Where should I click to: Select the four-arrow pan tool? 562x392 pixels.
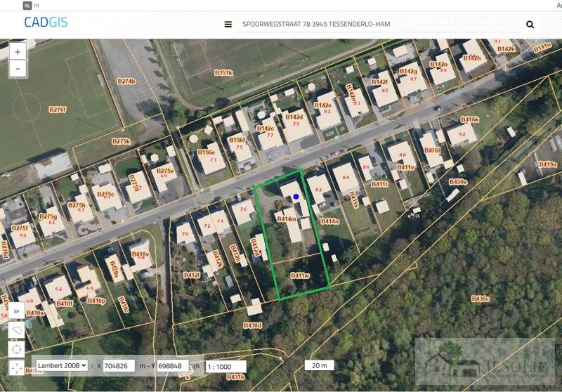[x=16, y=368]
